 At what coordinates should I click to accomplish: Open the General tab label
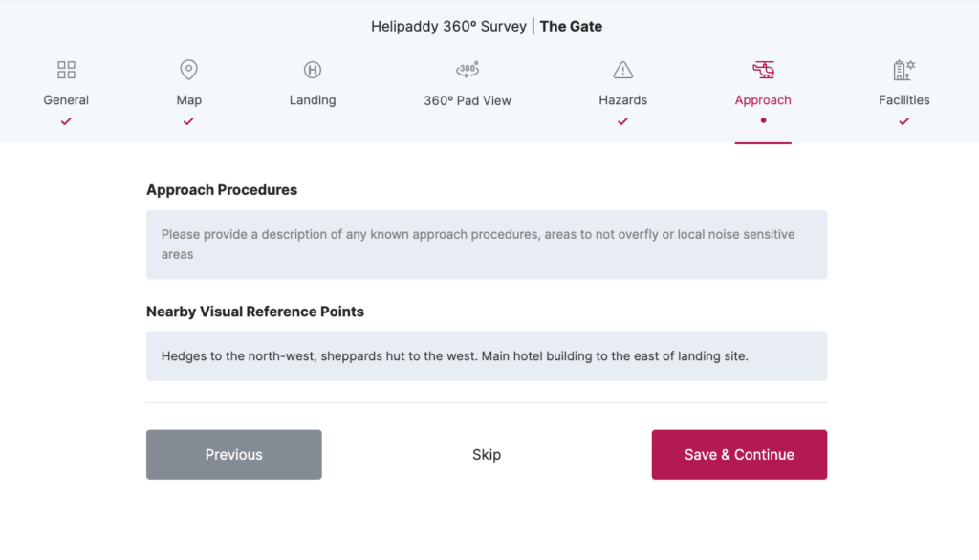coord(66,100)
